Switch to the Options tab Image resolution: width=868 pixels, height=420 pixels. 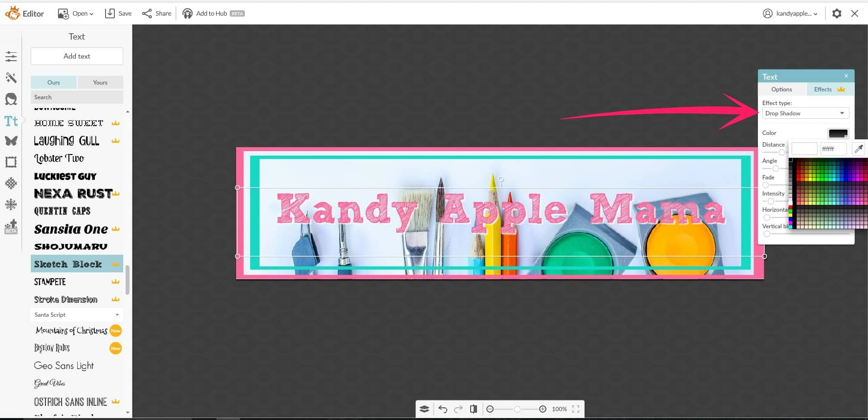click(x=781, y=89)
